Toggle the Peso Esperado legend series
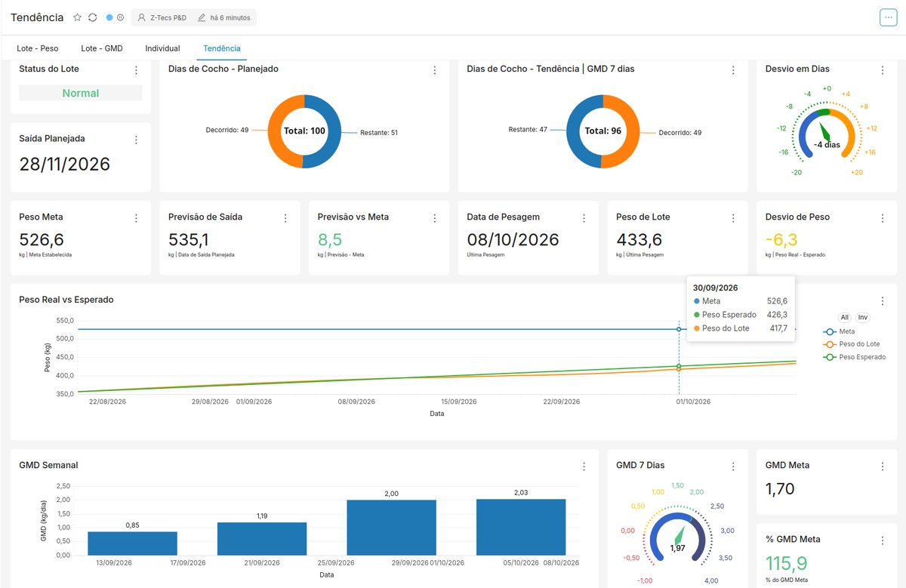This screenshot has width=906, height=588. point(855,357)
